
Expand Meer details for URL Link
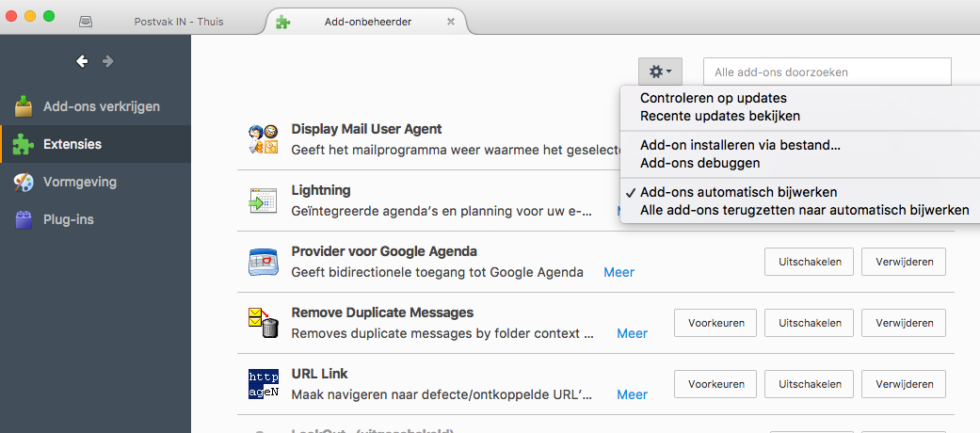632,394
